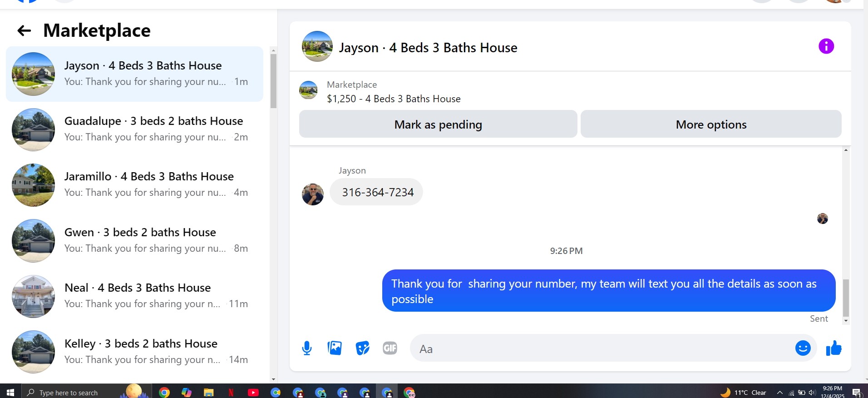Expand hidden system tray icons chevron
Screen dimensions: 868x398
coord(779,393)
